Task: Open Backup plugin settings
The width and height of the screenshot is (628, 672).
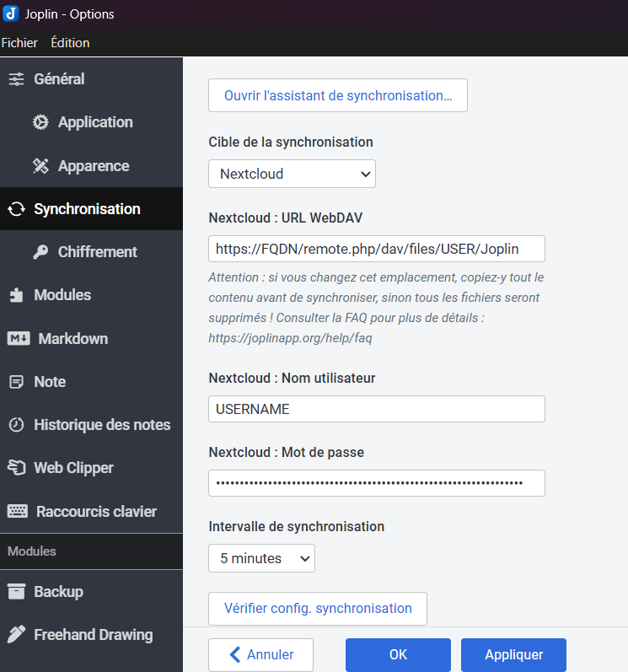Action: [91, 591]
